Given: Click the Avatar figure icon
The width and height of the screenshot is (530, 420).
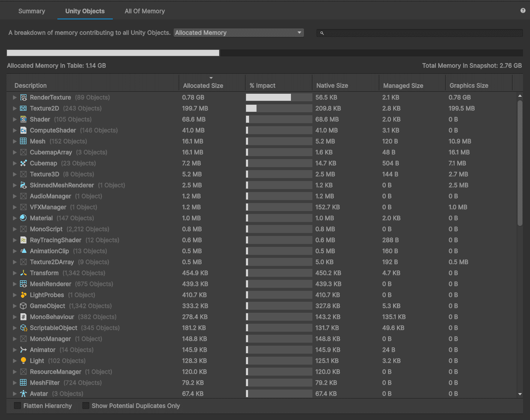Looking at the screenshot, I should click(23, 394).
